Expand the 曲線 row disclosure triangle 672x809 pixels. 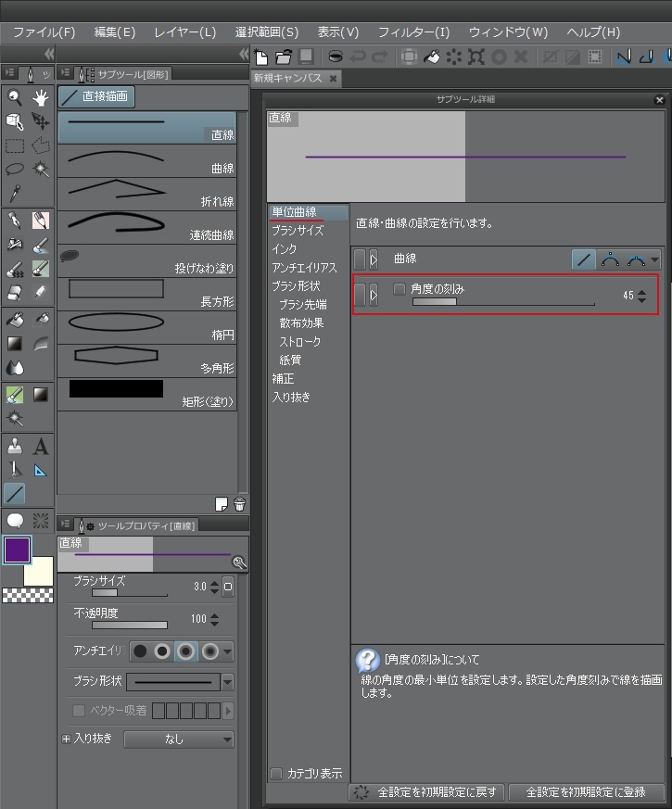374,259
